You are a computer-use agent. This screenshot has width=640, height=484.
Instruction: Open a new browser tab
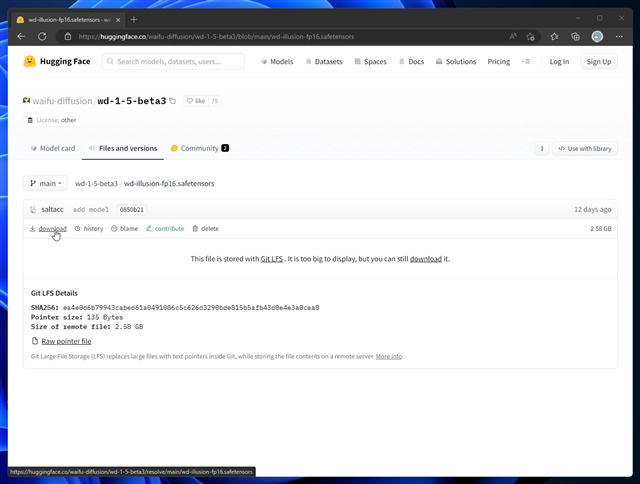click(x=134, y=19)
